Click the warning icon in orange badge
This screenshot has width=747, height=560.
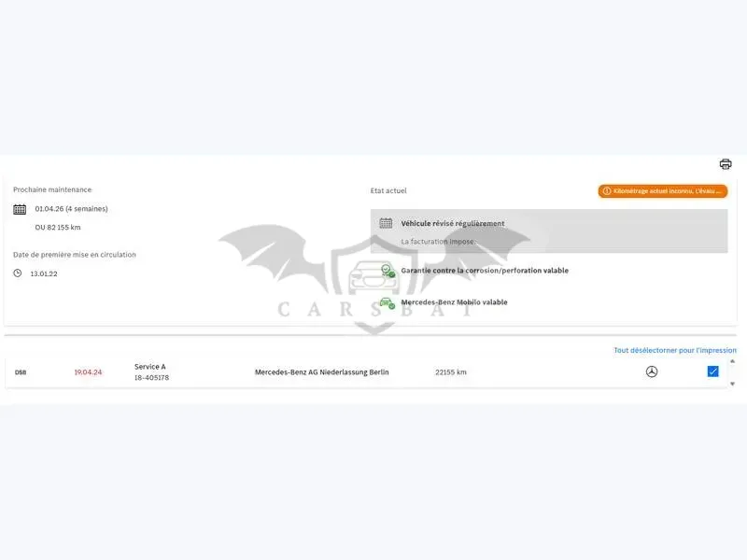(x=606, y=191)
